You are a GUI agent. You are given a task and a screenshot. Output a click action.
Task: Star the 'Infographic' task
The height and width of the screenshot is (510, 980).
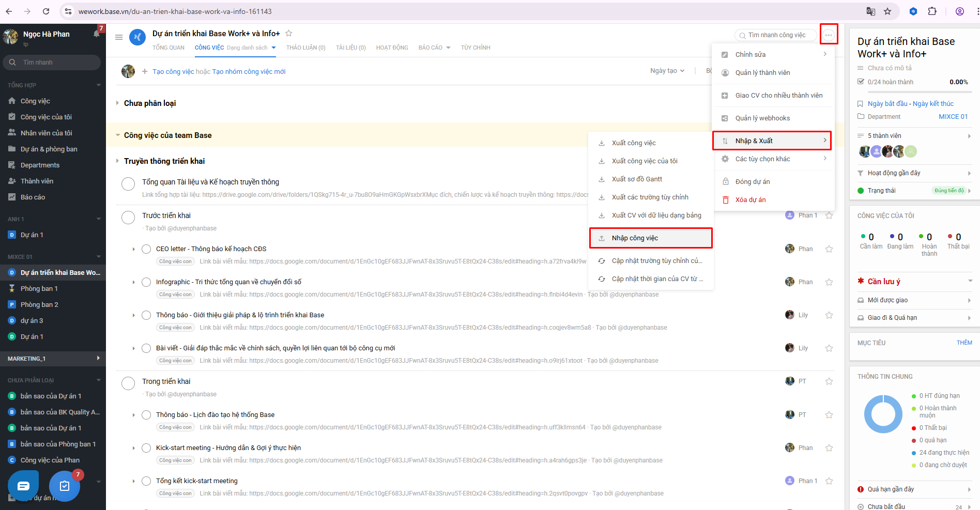[x=829, y=282]
